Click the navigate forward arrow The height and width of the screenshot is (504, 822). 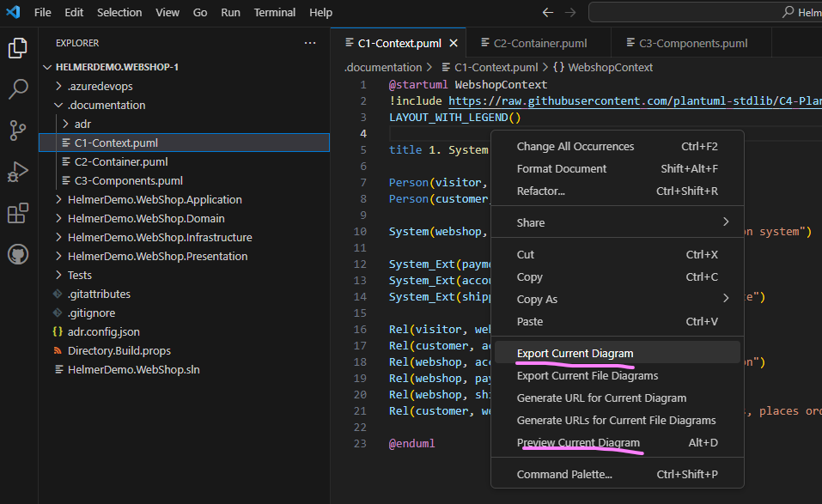[569, 11]
